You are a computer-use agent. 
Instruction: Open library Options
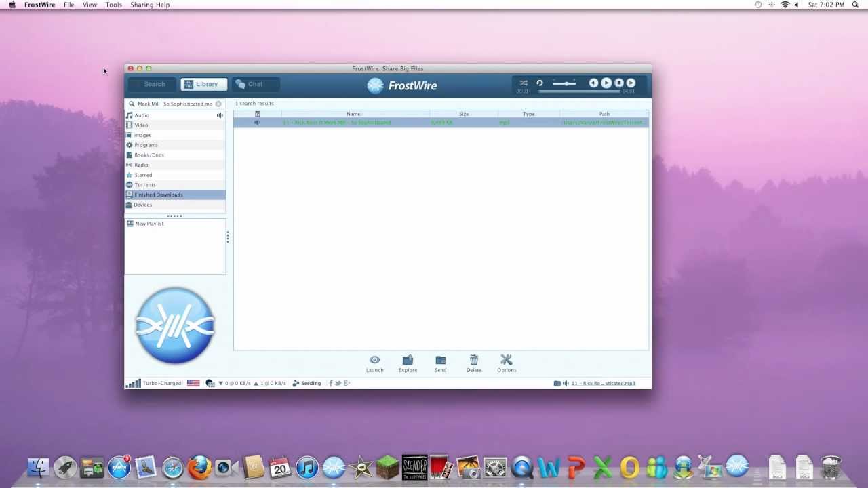pos(507,364)
